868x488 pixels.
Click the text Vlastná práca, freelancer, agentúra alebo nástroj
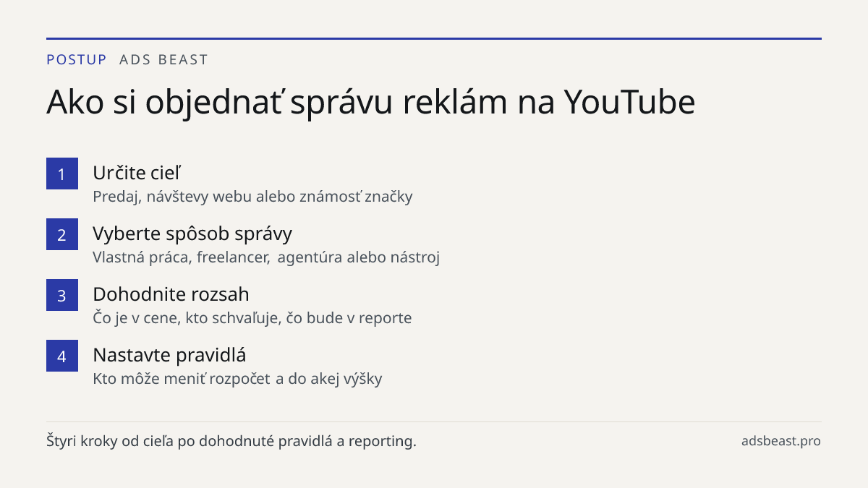coord(266,257)
